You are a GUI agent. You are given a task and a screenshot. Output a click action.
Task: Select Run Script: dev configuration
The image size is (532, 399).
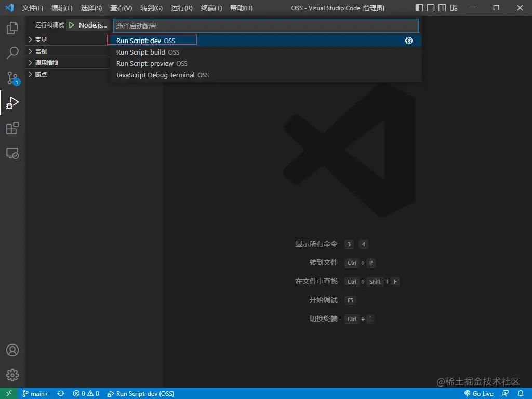click(x=265, y=41)
